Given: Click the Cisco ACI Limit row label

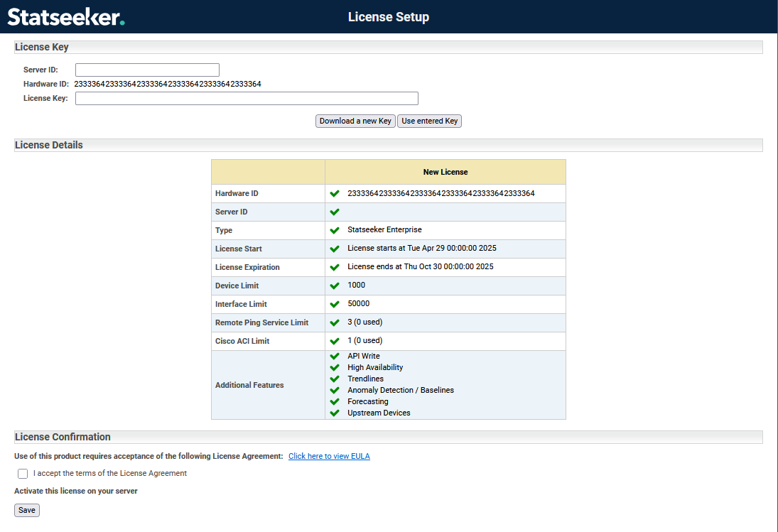Looking at the screenshot, I should [x=242, y=341].
